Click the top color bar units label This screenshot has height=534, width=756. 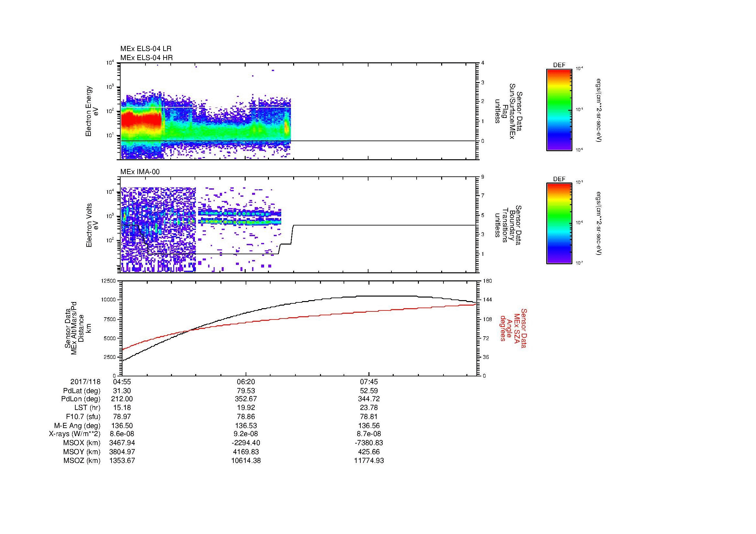pyautogui.click(x=599, y=110)
